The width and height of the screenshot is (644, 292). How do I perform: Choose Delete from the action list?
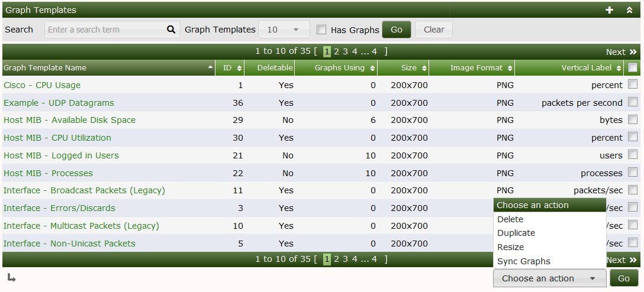coord(549,219)
